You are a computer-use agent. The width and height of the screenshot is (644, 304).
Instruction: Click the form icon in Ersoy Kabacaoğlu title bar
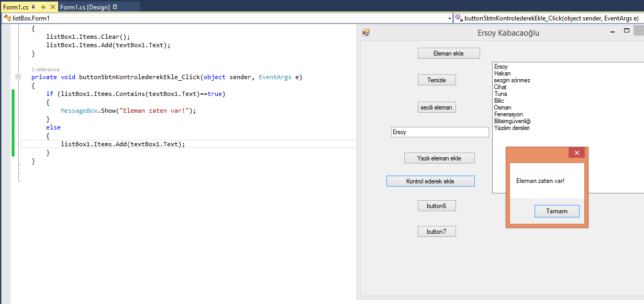pyautogui.click(x=366, y=32)
